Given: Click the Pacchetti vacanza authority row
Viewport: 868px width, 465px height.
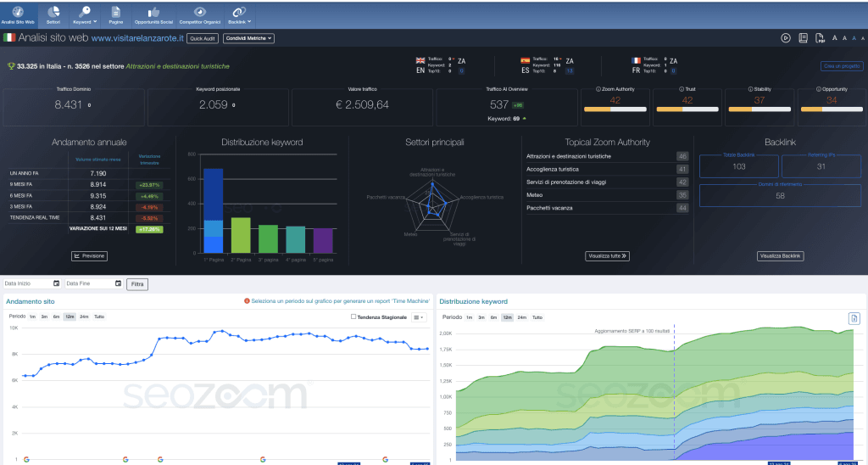Looking at the screenshot, I should point(607,208).
